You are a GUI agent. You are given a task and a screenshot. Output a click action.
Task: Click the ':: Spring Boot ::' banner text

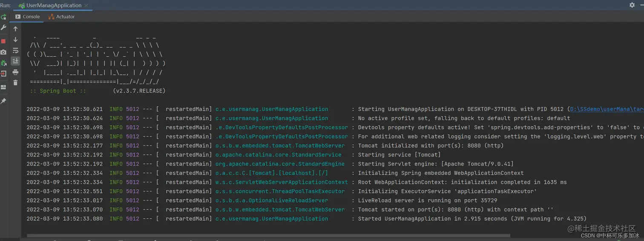58,91
